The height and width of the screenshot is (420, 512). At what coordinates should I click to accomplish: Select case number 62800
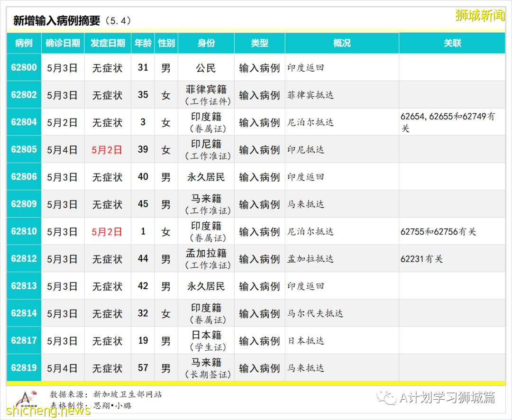tap(24, 67)
